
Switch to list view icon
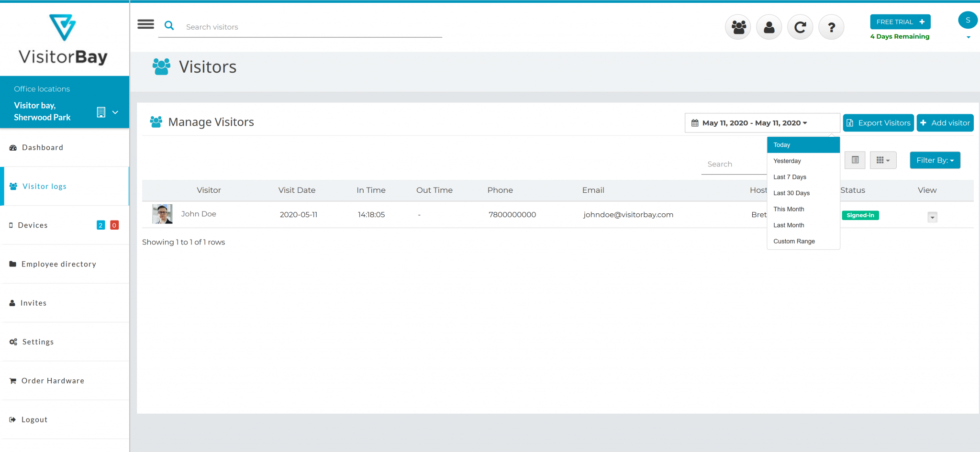[x=855, y=160]
